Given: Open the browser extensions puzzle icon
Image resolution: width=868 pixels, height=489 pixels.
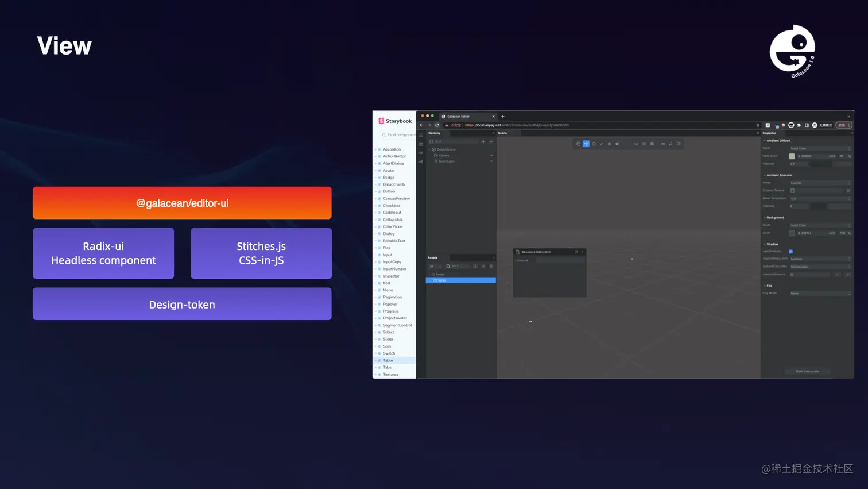Looking at the screenshot, I should [799, 125].
